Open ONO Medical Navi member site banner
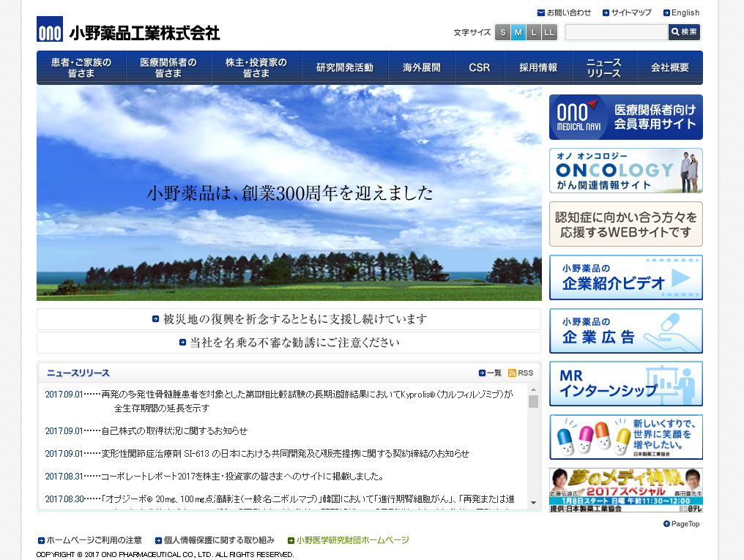Viewport: 744px width, 560px height. tap(626, 117)
